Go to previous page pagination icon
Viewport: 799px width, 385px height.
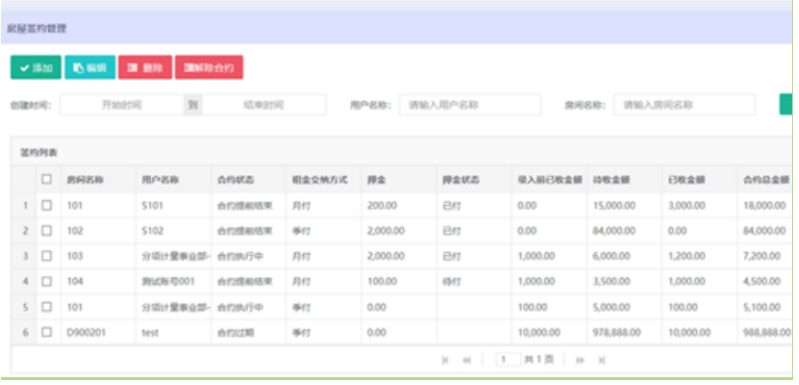click(x=466, y=360)
